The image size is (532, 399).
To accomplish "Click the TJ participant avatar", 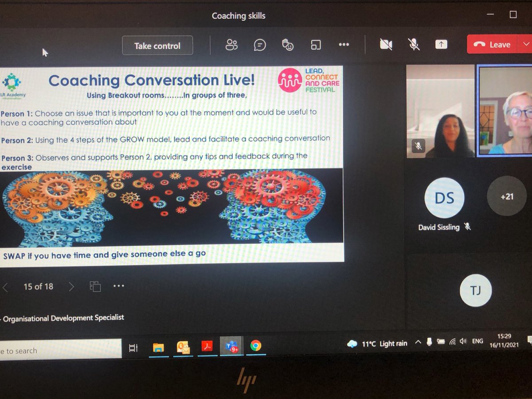I will click(x=476, y=290).
